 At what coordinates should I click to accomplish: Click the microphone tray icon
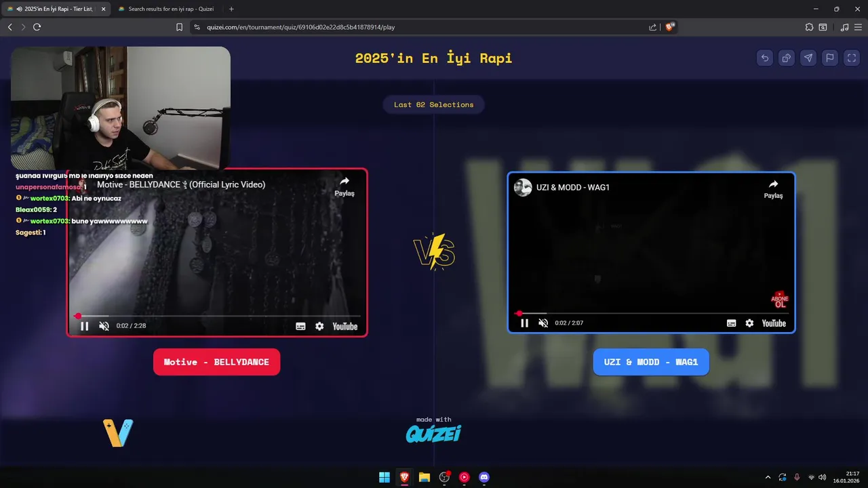tap(797, 477)
